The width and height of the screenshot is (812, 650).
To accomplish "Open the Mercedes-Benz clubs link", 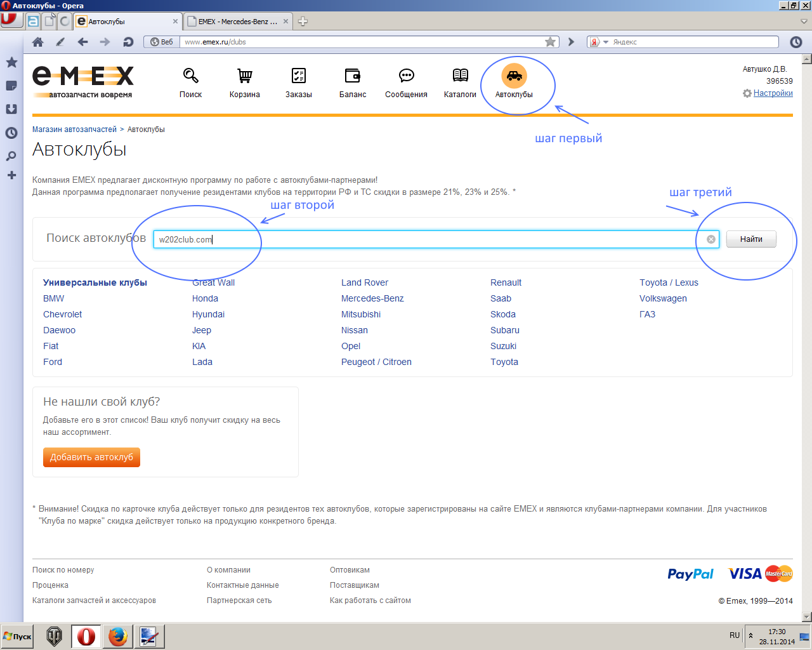I will pos(372,298).
